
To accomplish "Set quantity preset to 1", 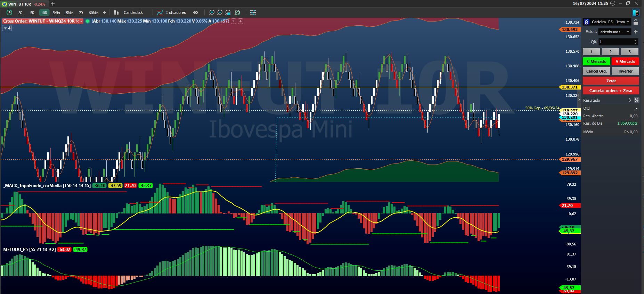I will (x=592, y=52).
